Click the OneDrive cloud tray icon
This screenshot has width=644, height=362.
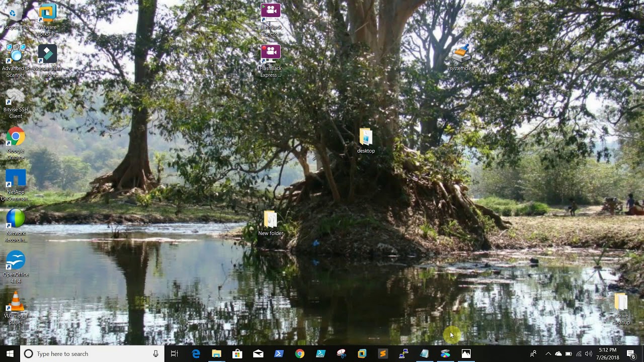point(558,354)
